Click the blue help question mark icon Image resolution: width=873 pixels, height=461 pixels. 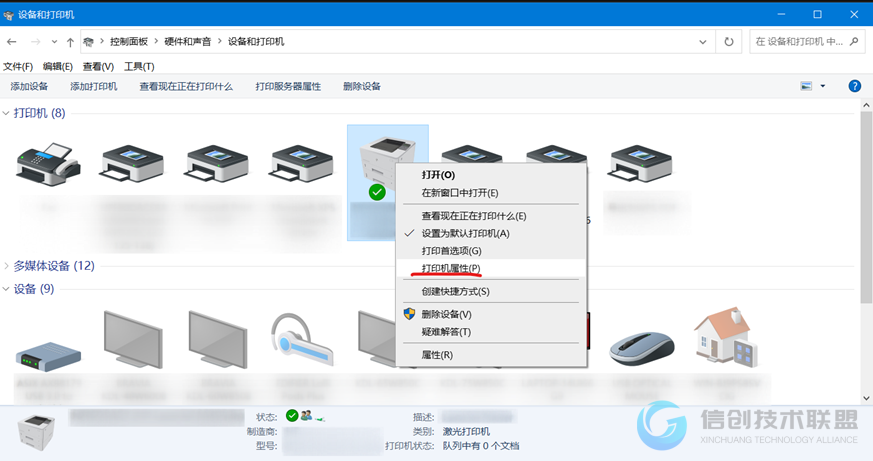point(854,86)
